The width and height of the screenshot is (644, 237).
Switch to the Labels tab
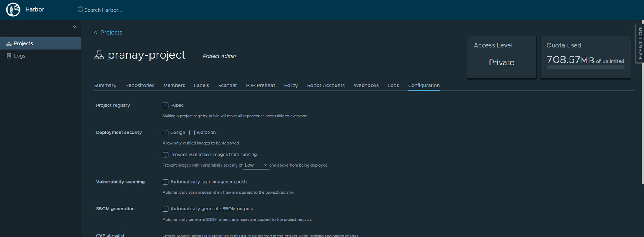(201, 86)
